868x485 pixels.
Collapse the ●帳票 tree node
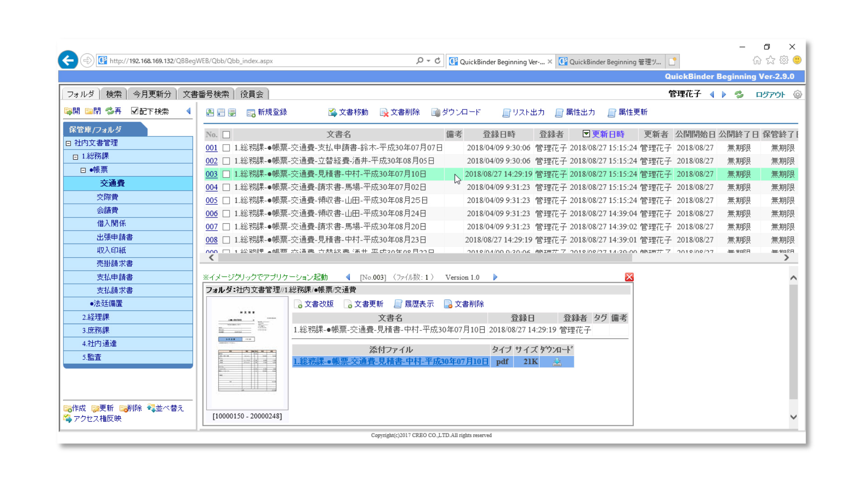(x=83, y=170)
